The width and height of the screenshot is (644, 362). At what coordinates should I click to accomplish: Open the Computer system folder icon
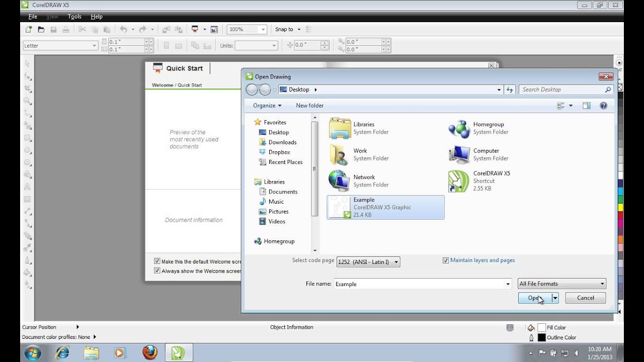coord(459,154)
